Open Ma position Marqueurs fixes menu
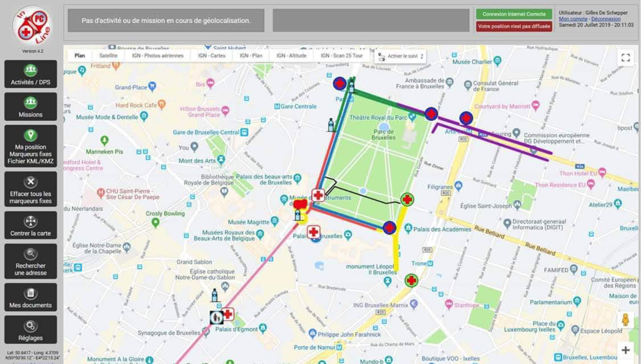The image size is (641, 364). point(30,146)
